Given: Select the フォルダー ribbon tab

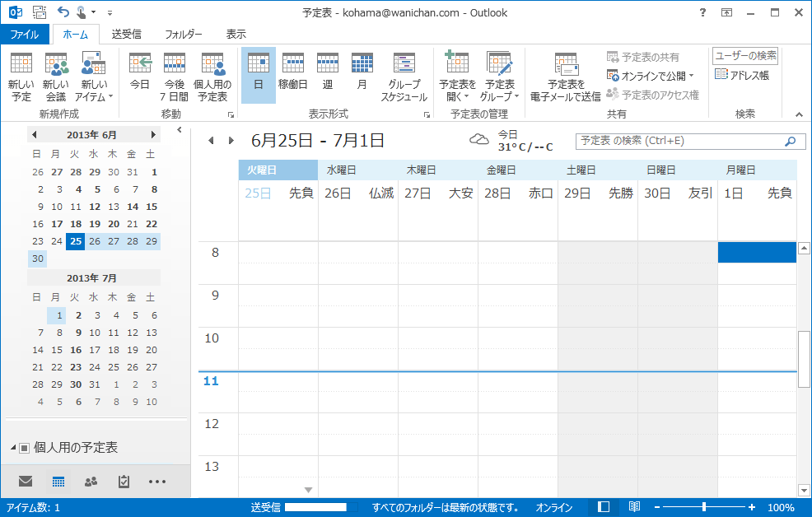Looking at the screenshot, I should point(184,34).
